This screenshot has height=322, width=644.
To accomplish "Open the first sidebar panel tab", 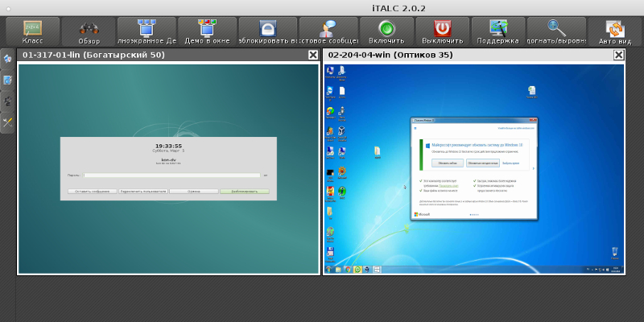I will click(x=7, y=59).
